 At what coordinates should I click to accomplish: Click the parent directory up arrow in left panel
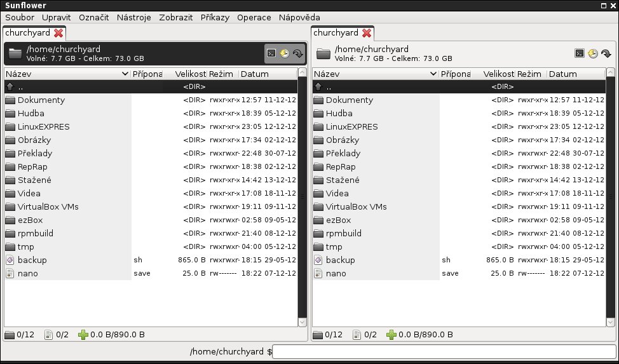(10, 86)
